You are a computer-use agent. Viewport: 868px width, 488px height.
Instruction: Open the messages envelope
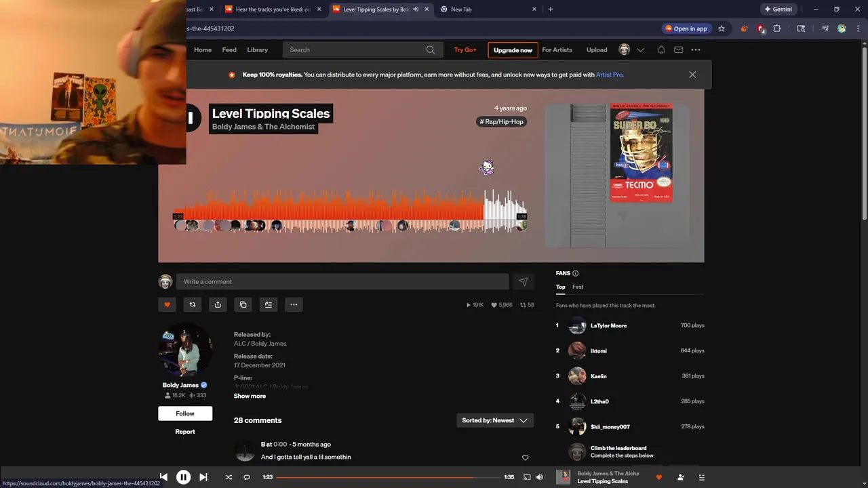pos(678,49)
